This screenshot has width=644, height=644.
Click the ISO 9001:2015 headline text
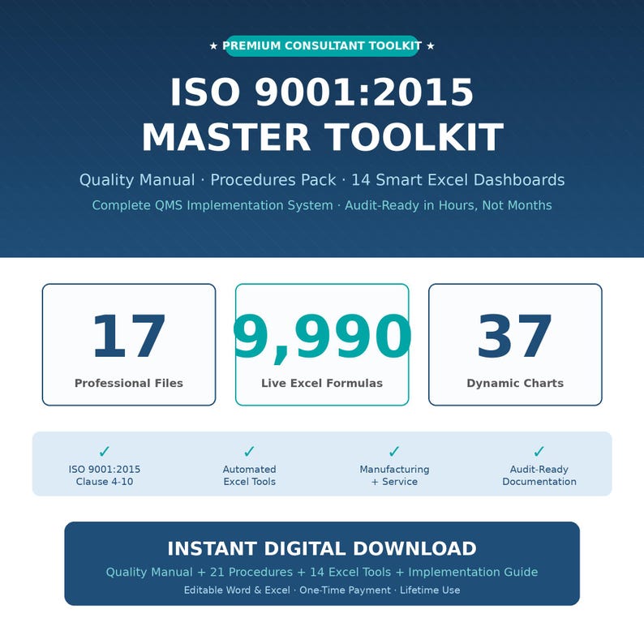tap(322, 92)
